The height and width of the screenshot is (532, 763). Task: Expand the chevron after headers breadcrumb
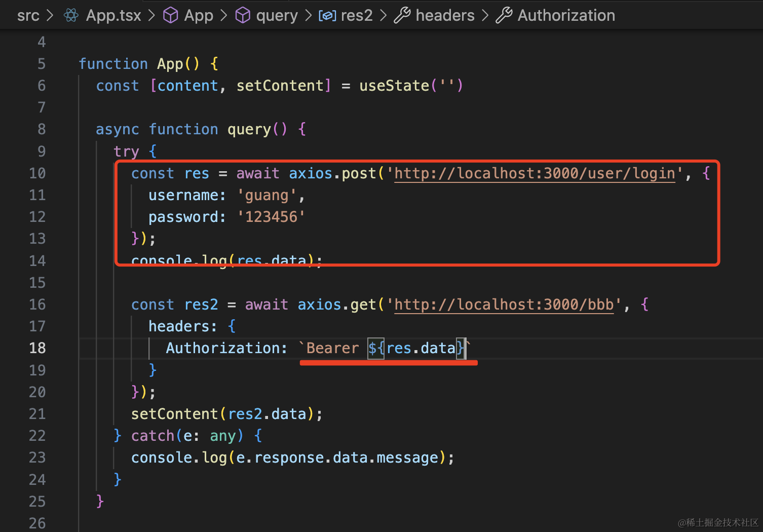[x=485, y=16]
